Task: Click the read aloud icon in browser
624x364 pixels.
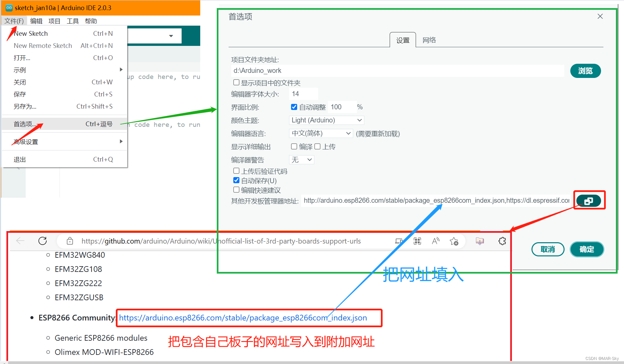Action: coord(436,241)
